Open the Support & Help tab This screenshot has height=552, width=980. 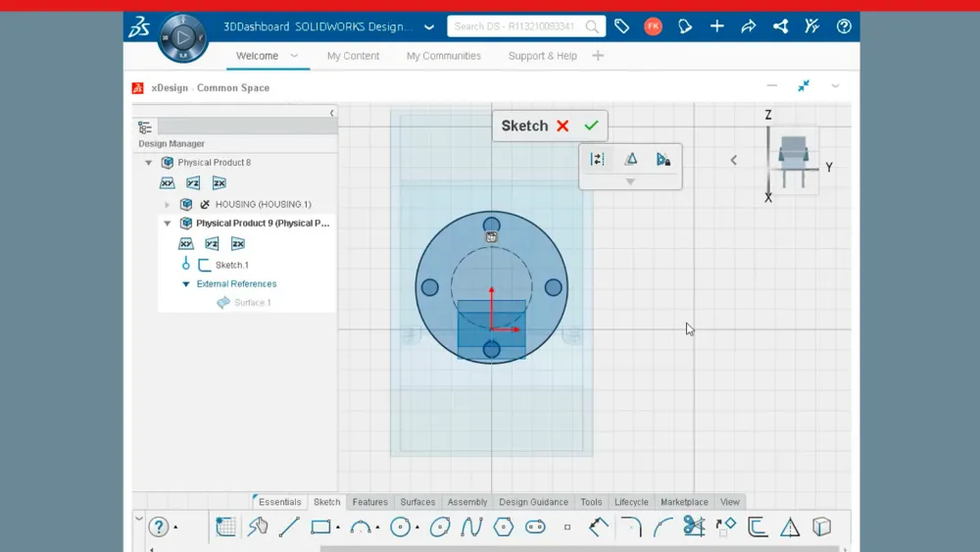543,56
